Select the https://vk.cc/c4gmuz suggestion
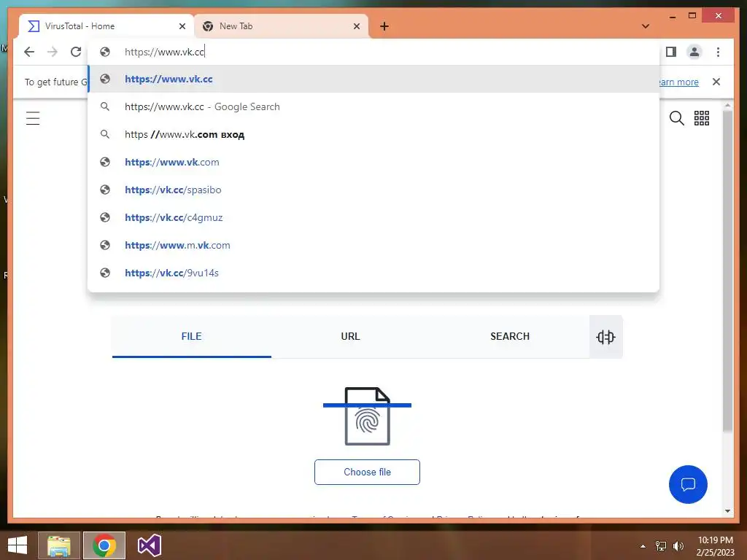This screenshot has height=560, width=747. pyautogui.click(x=373, y=217)
